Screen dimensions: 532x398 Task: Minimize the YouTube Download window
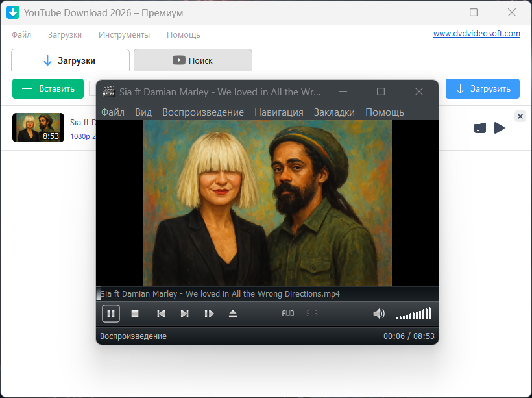(x=436, y=12)
